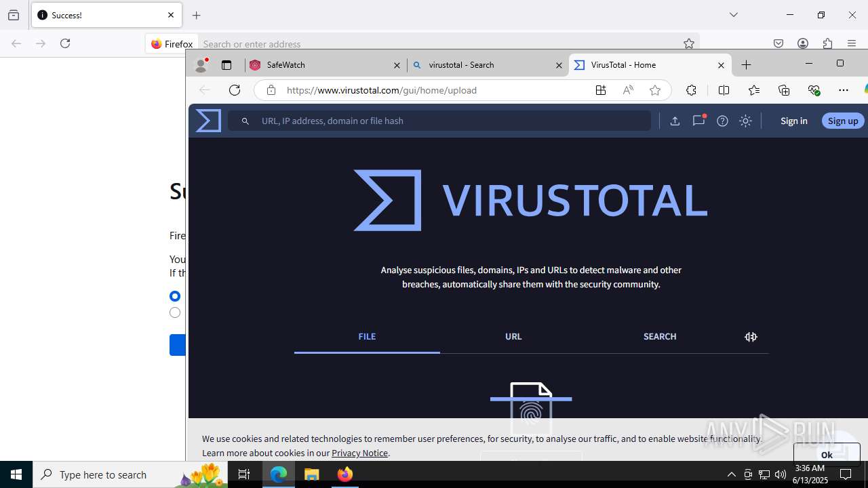The width and height of the screenshot is (868, 488).
Task: Click the Edge back arrow
Action: tap(204, 90)
